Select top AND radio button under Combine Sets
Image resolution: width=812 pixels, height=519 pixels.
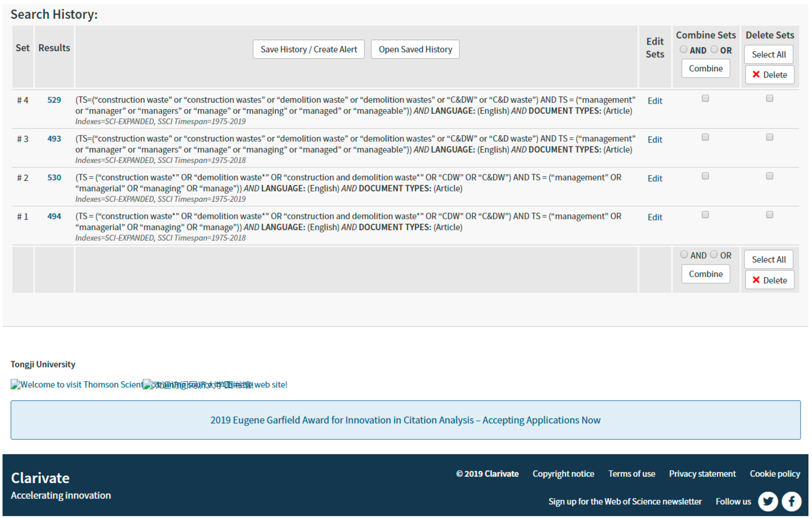(684, 50)
